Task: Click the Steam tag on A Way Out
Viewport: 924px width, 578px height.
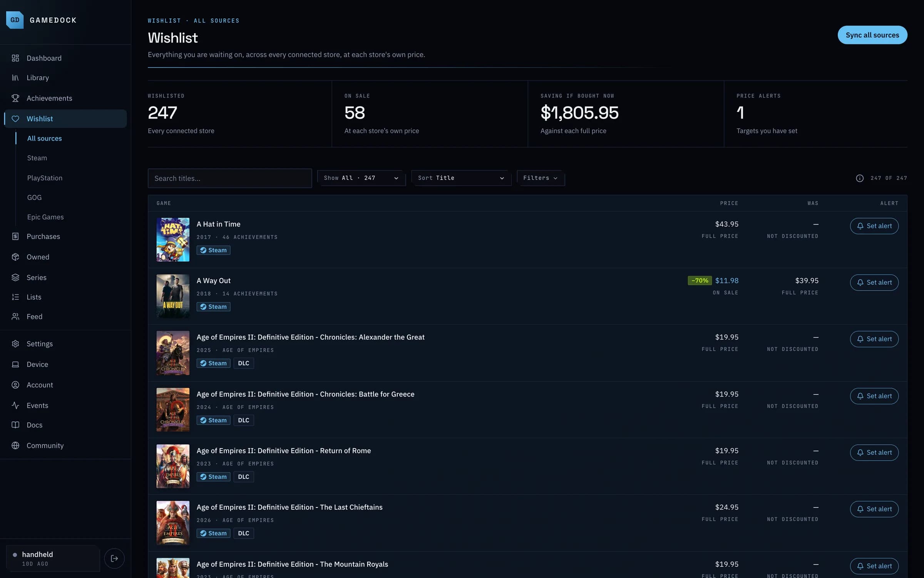Action: click(213, 307)
